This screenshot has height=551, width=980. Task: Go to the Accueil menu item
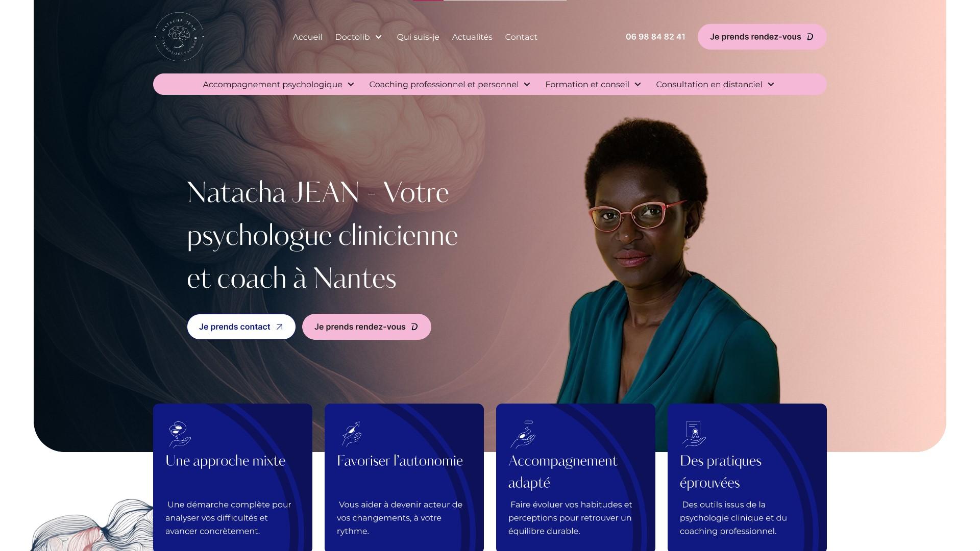307,37
